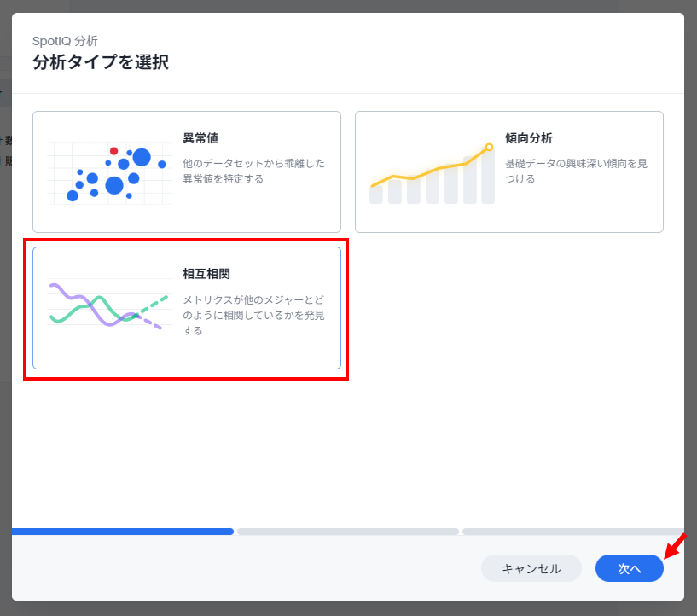Click the blue first progress step segment
The image size is (697, 616).
point(123,532)
